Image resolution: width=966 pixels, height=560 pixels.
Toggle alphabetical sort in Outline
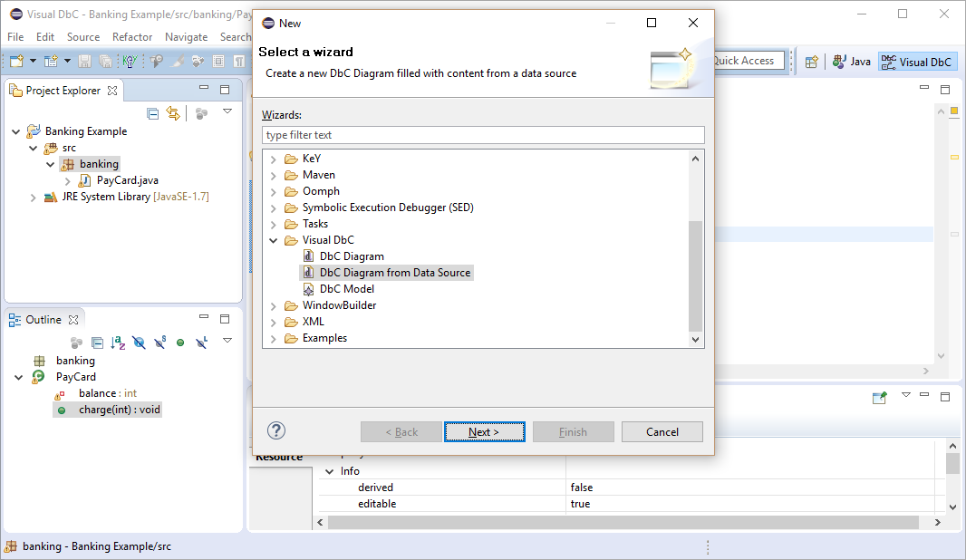click(119, 343)
